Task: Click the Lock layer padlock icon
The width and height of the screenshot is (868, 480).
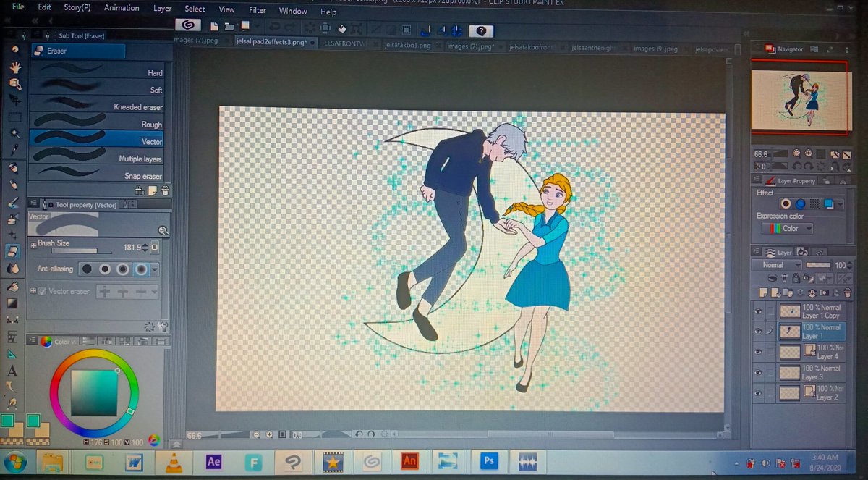Action: click(x=796, y=279)
